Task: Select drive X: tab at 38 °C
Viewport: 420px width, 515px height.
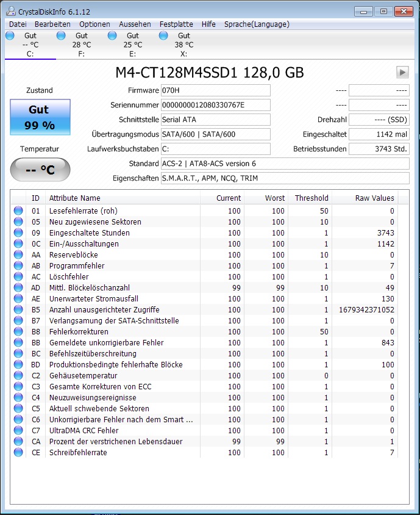Action: click(183, 45)
